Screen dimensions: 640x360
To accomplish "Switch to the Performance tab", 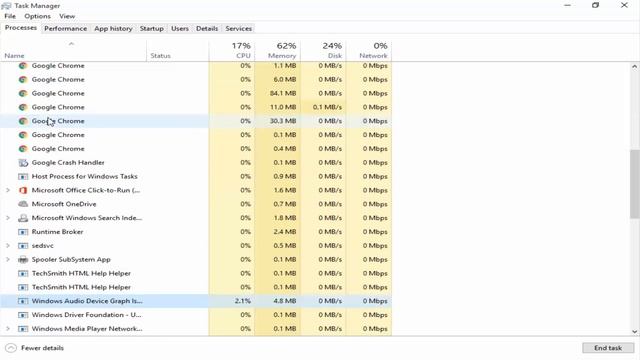I will [66, 29].
